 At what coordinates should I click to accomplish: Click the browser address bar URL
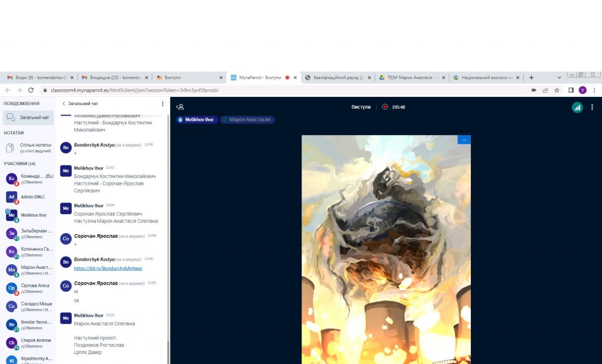click(134, 90)
